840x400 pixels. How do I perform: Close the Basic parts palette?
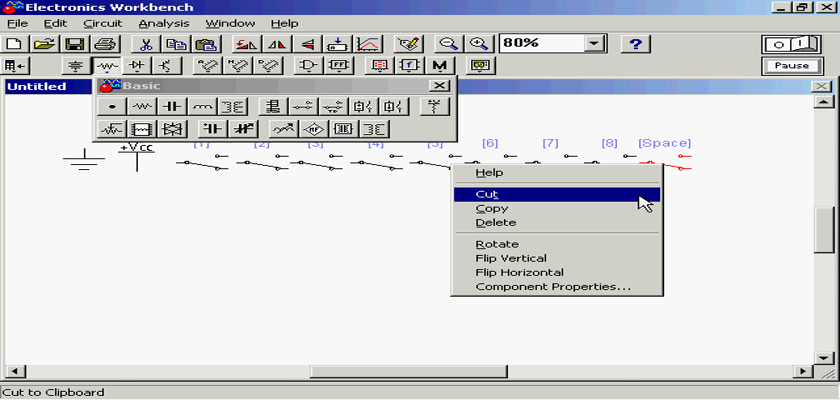[x=440, y=86]
